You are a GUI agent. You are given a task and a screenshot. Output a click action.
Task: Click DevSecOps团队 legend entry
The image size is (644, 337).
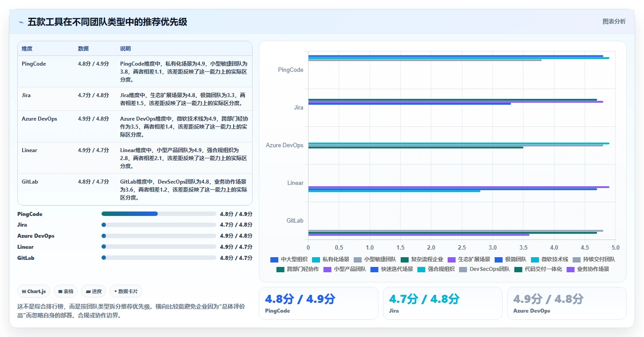click(x=484, y=269)
